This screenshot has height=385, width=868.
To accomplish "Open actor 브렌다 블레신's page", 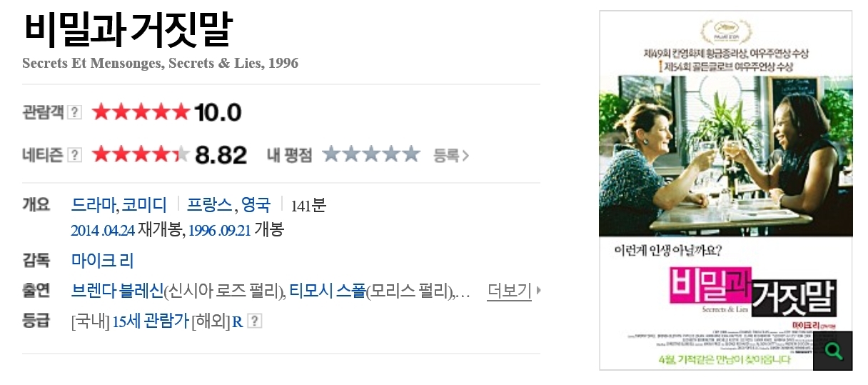I will [118, 291].
